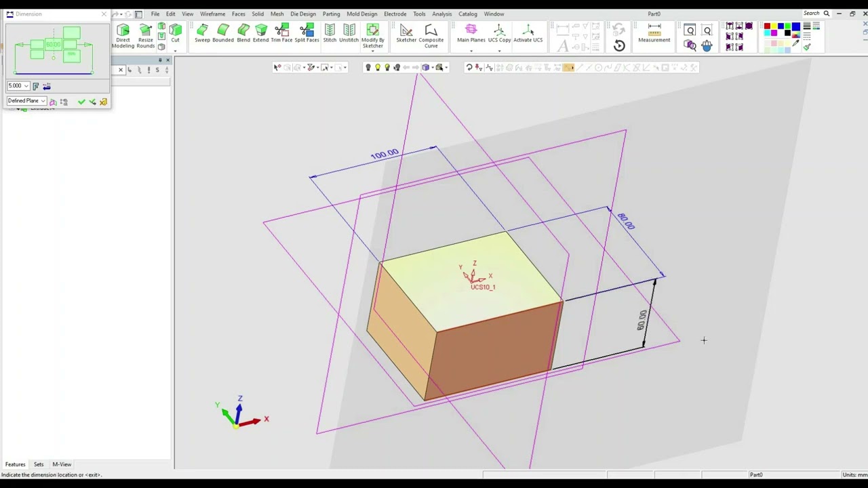Close the feature tree panel
The height and width of the screenshot is (488, 868).
[168, 60]
